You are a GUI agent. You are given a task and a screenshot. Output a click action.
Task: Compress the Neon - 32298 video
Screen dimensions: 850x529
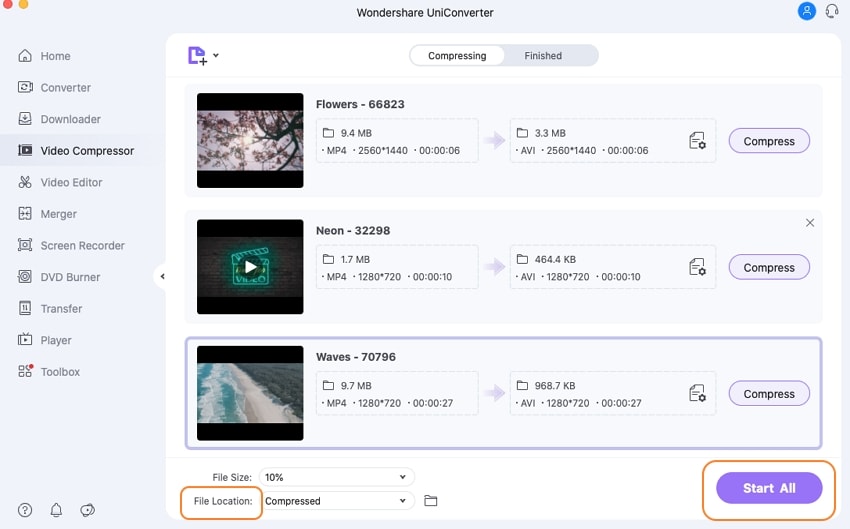[x=769, y=267]
